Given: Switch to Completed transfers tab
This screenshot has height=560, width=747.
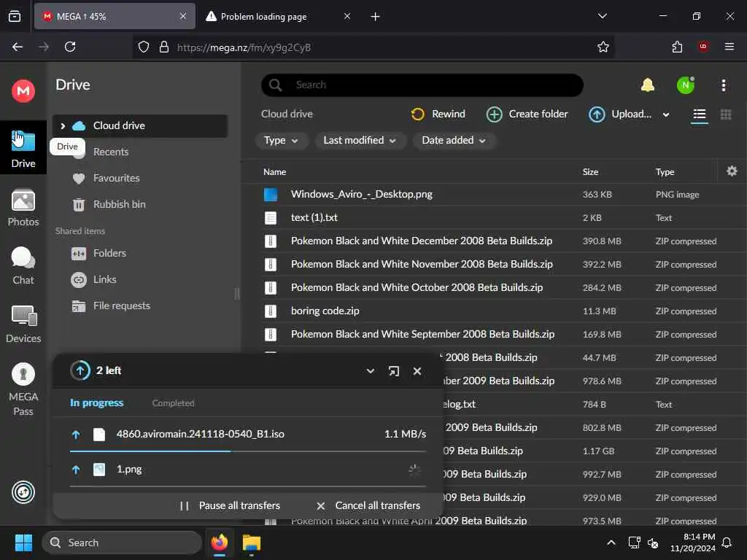Looking at the screenshot, I should (173, 402).
